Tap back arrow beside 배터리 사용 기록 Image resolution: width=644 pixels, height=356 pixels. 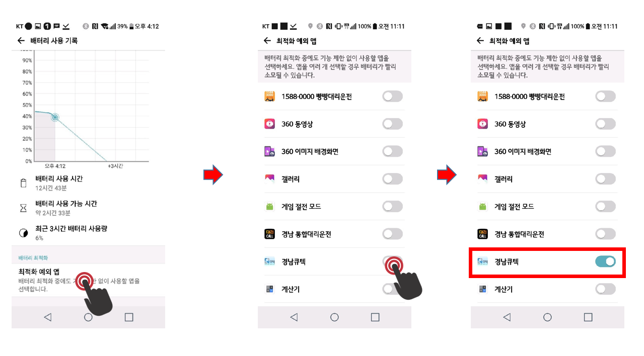click(21, 41)
